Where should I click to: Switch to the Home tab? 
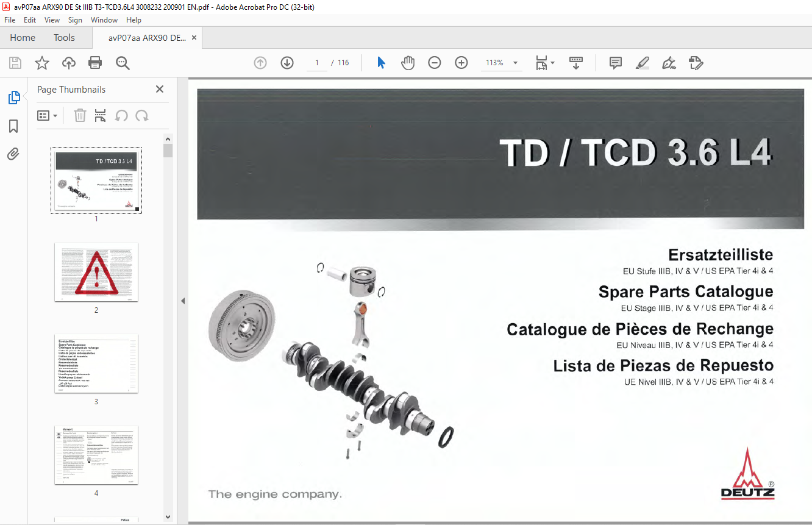click(23, 38)
